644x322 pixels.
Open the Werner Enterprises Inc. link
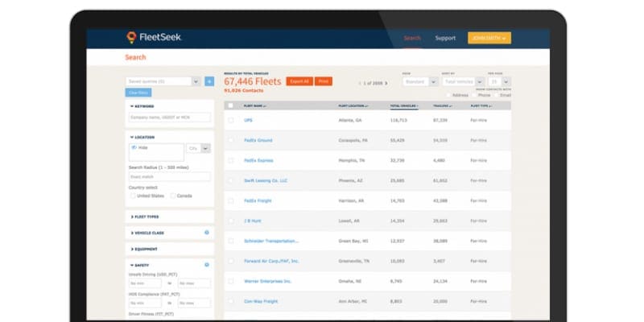[x=268, y=281]
